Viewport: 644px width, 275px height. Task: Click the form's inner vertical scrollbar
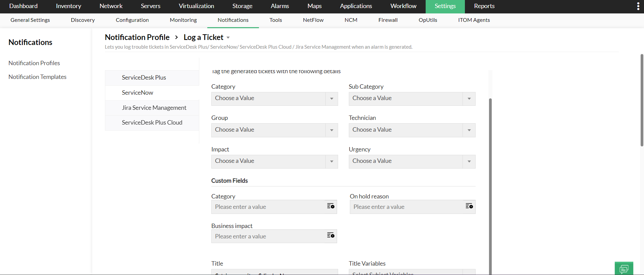tap(490, 185)
